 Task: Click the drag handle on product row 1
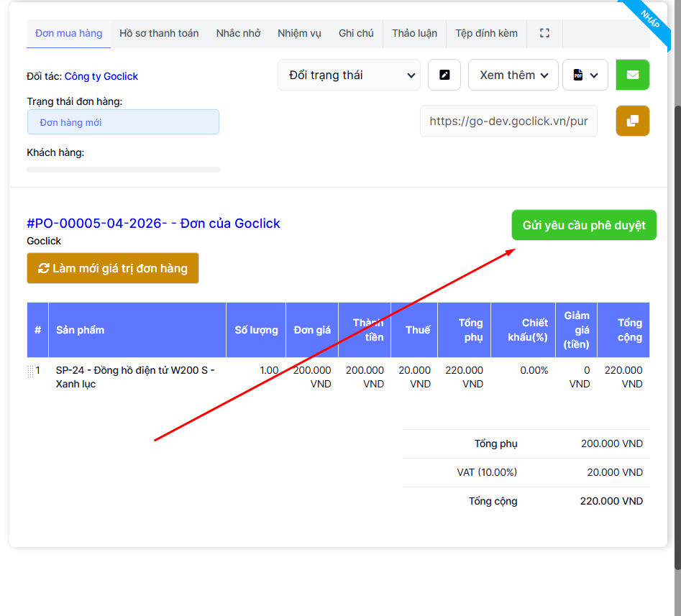click(x=30, y=371)
